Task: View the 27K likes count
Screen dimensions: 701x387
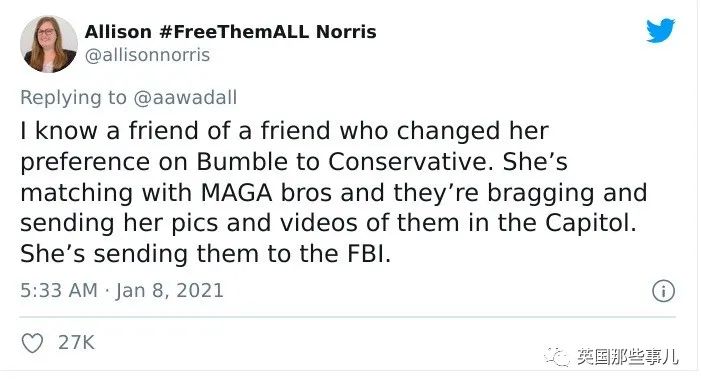Action: click(x=76, y=343)
